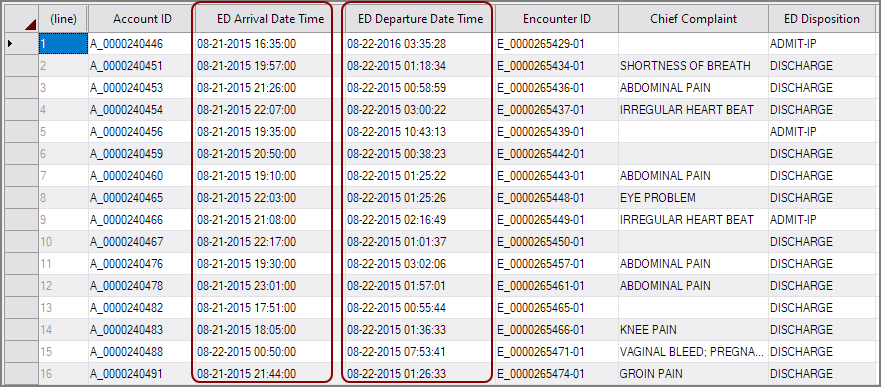
Task: Select account cell A_0000240491
Action: click(142, 373)
